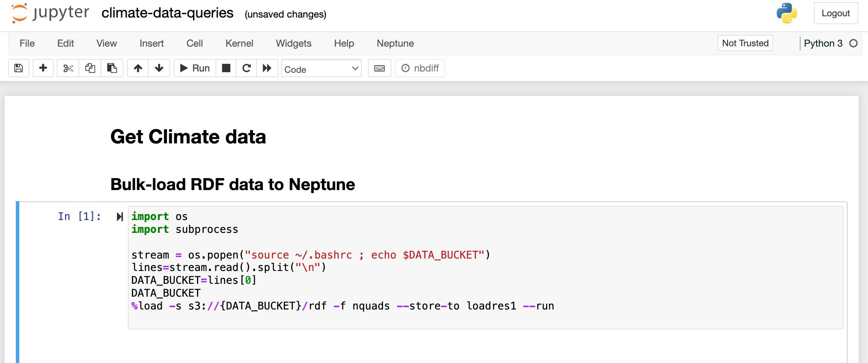Open the Neptune menu
This screenshot has width=868, height=363.
click(x=395, y=43)
